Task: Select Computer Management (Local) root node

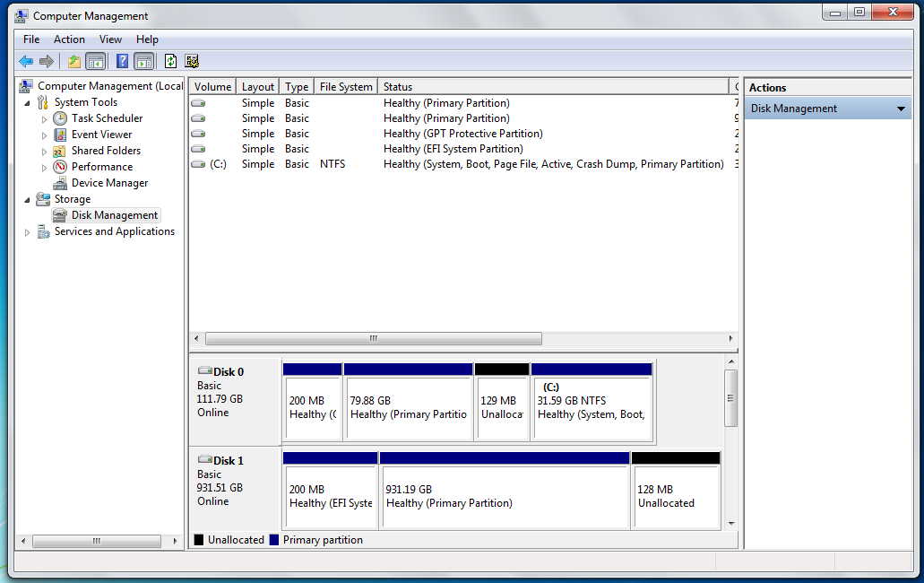Action: (110, 86)
